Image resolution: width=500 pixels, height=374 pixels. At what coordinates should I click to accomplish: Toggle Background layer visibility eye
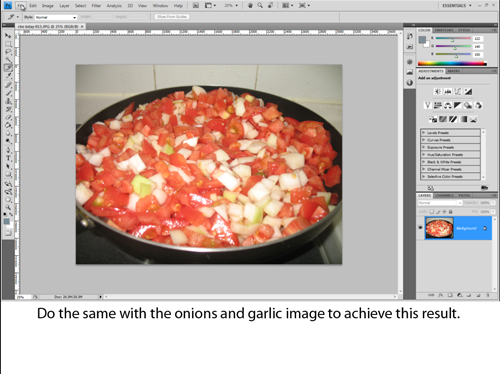[x=420, y=228]
